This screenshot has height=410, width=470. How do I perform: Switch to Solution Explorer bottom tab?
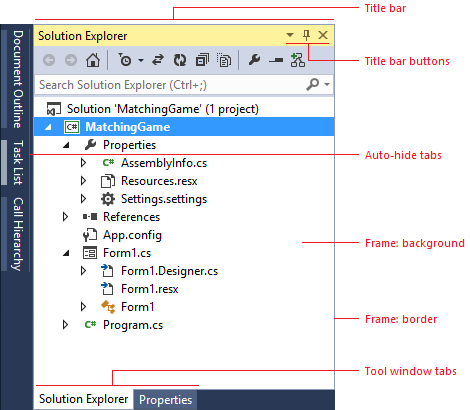[x=83, y=399]
